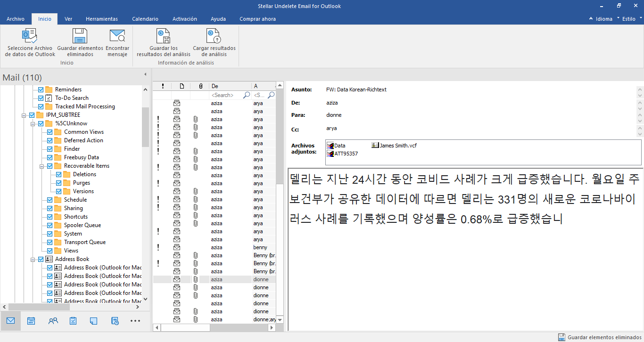
Task: Collapse Recoverable Items tree node
Action: pos(42,166)
